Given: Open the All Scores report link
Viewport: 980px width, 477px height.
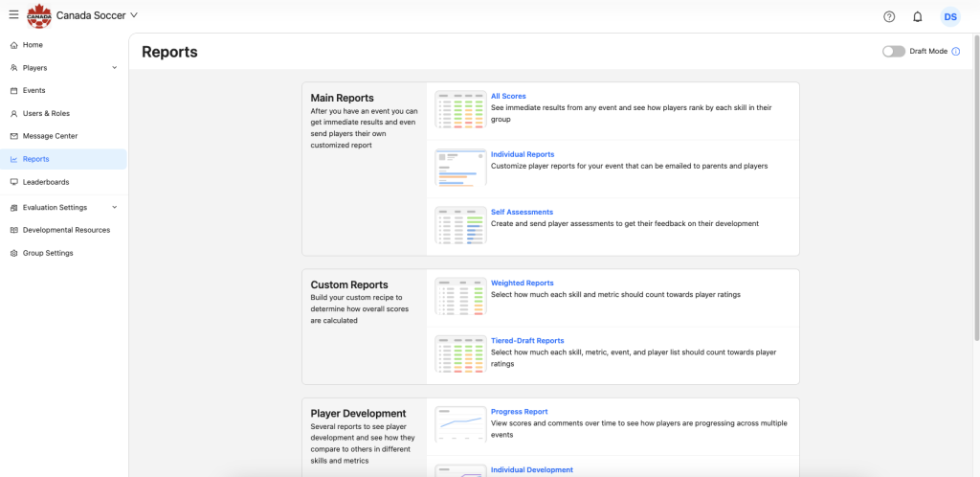Looking at the screenshot, I should coord(508,97).
